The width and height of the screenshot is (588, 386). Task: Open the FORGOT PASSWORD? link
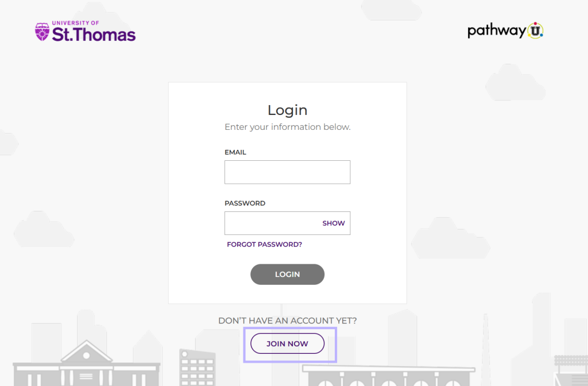[264, 244]
